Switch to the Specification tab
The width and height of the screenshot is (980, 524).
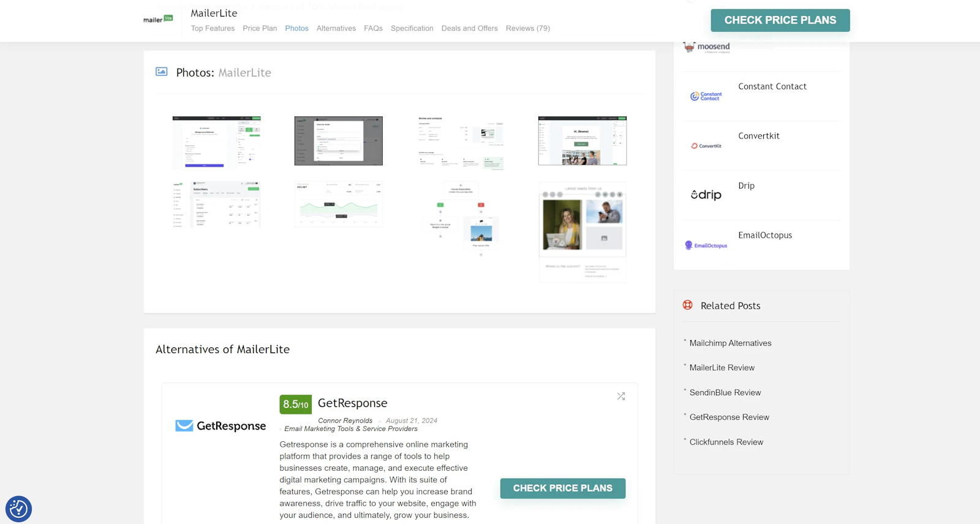[x=412, y=28]
